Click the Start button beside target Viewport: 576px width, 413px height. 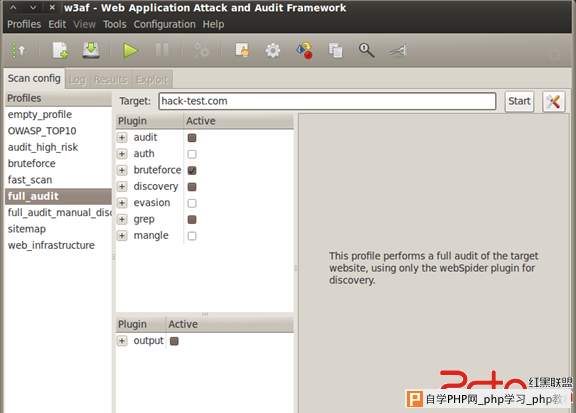519,101
